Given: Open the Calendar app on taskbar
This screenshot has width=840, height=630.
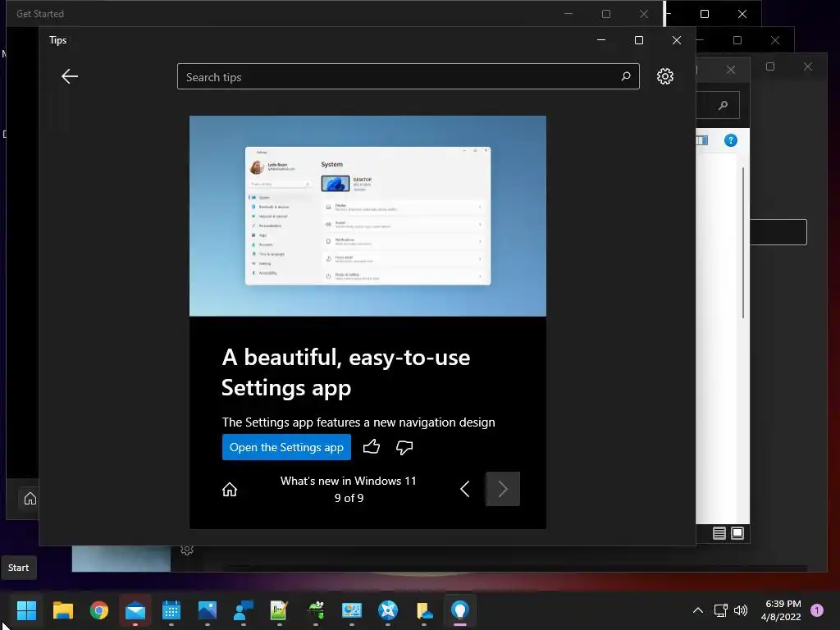Looking at the screenshot, I should pyautogui.click(x=171, y=610).
